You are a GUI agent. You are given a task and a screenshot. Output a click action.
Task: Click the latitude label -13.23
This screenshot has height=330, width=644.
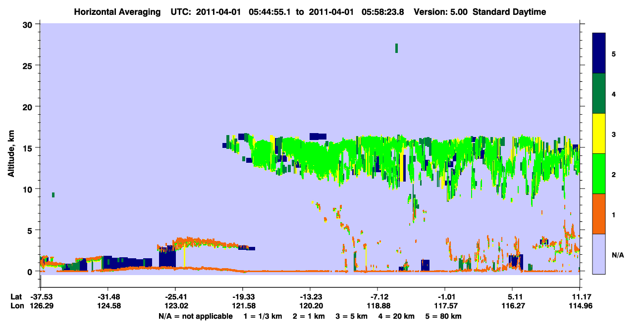pos(310,296)
